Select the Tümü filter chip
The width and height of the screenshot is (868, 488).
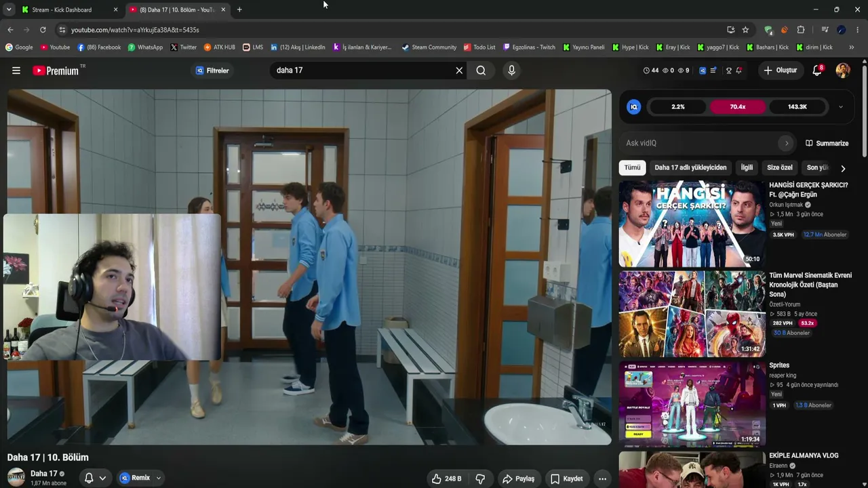[632, 167]
